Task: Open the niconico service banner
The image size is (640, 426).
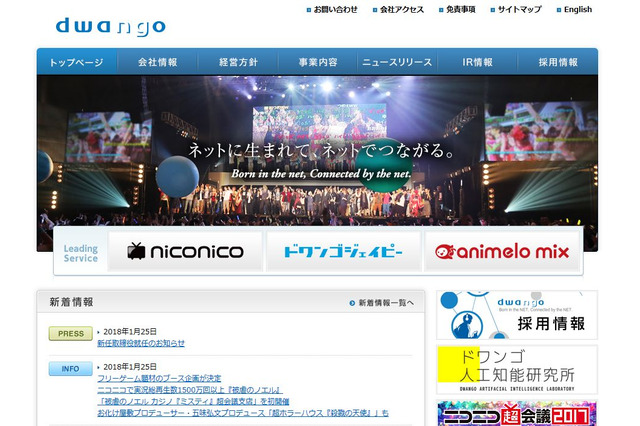Action: (x=185, y=251)
